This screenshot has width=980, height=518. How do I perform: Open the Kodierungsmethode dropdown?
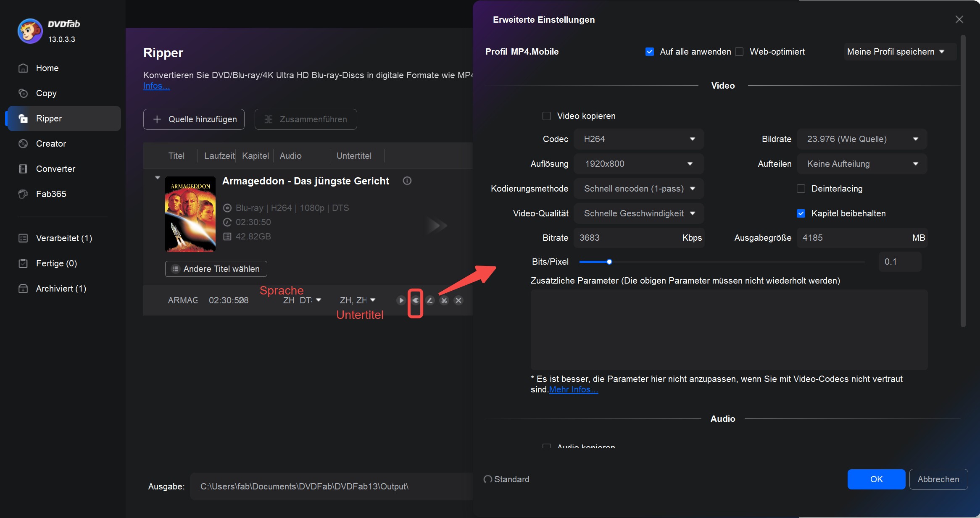638,189
